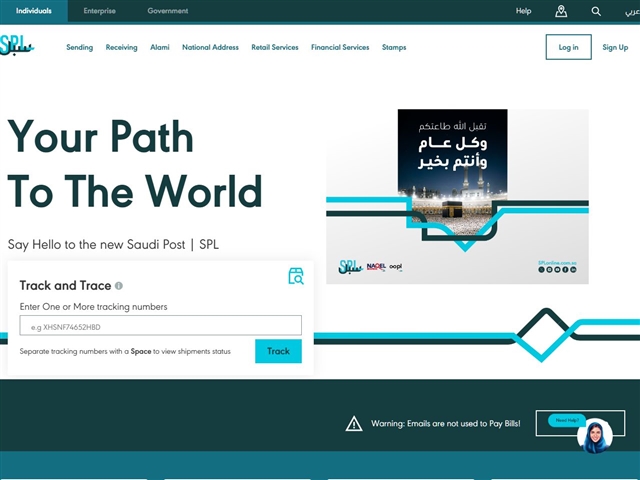Viewport: 640px width, 480px height.
Task: Switch to the Enterprise tab
Action: (x=100, y=11)
